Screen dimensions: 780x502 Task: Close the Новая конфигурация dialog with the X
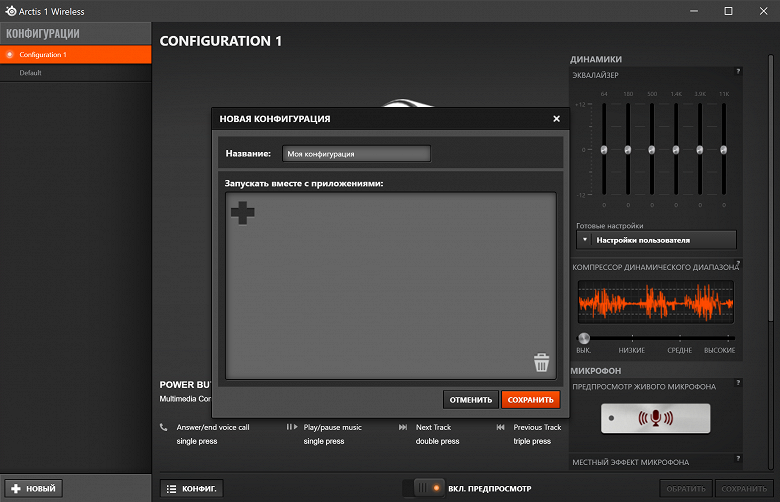pyautogui.click(x=557, y=119)
